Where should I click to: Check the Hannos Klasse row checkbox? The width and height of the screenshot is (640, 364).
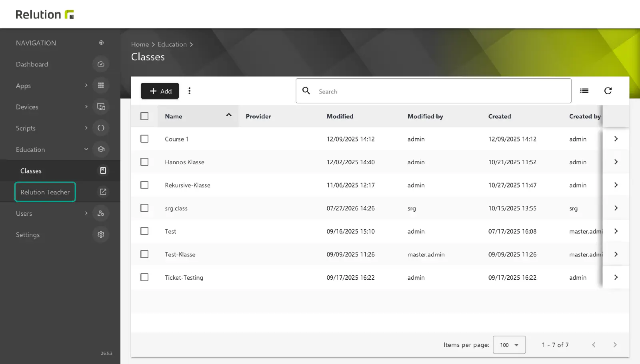click(144, 162)
